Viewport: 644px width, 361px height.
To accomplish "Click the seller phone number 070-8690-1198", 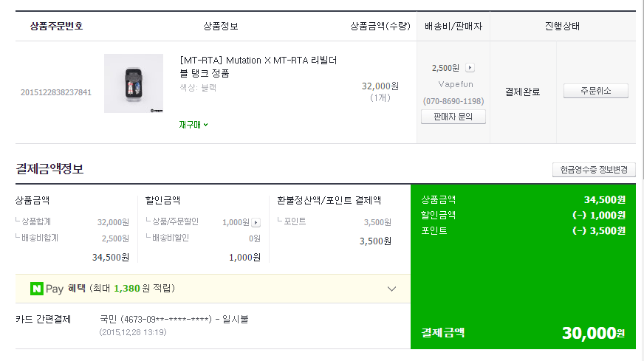I will point(453,101).
